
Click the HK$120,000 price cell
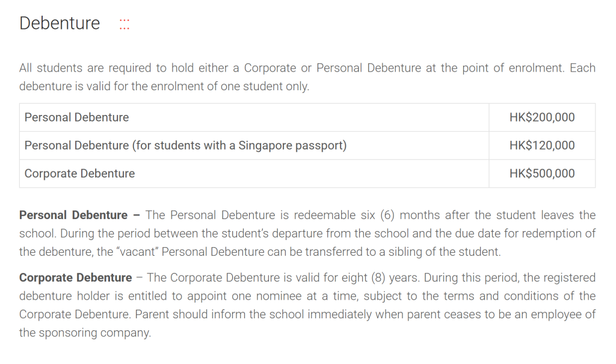(x=541, y=146)
